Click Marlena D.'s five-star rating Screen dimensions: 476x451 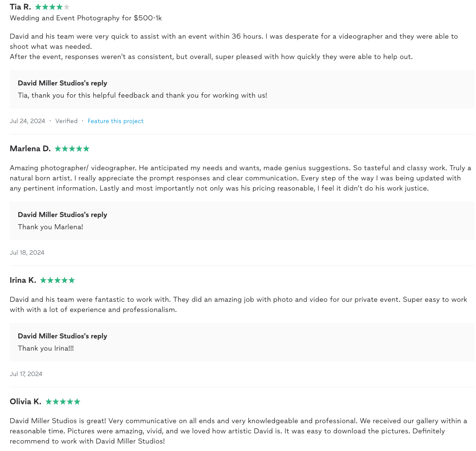coord(72,149)
